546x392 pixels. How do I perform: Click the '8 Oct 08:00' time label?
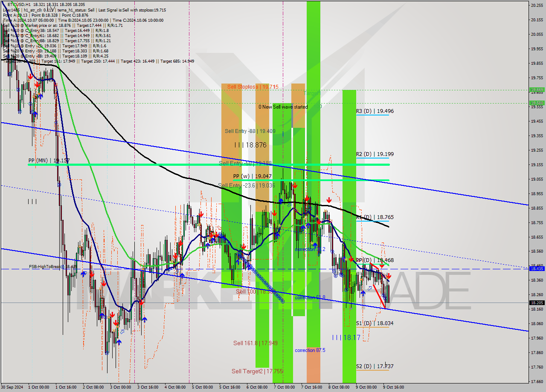339,387
